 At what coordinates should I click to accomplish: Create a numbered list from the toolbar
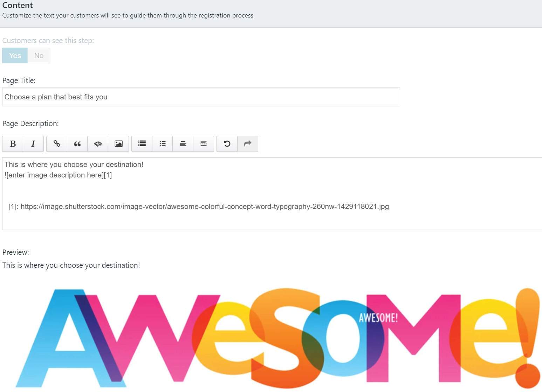[142, 144]
